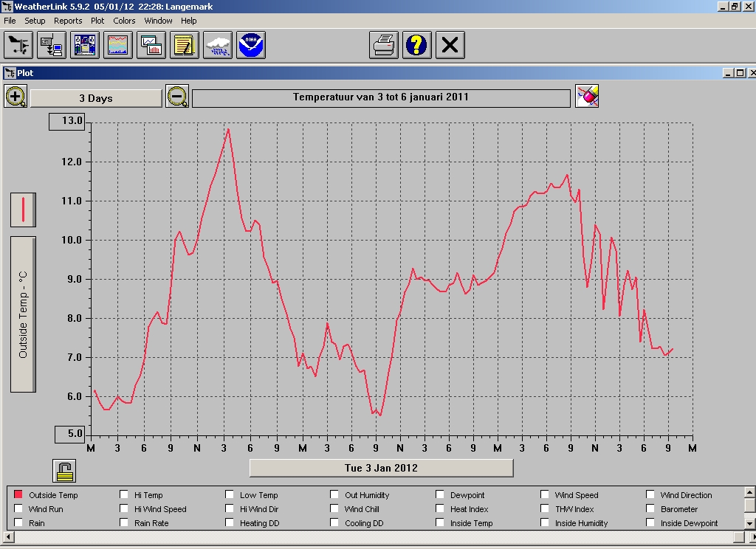Click the Outside Temp - °C axis button
Viewport: 756px width, 549px height.
click(23, 314)
